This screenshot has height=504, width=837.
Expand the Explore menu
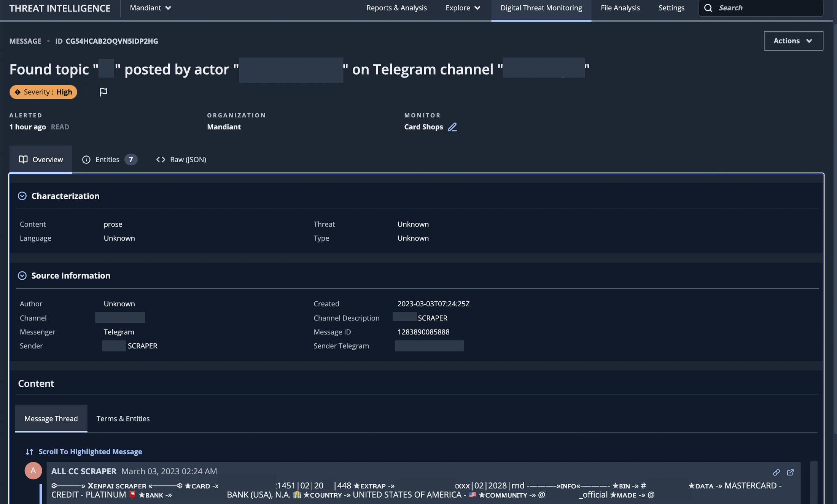(463, 8)
